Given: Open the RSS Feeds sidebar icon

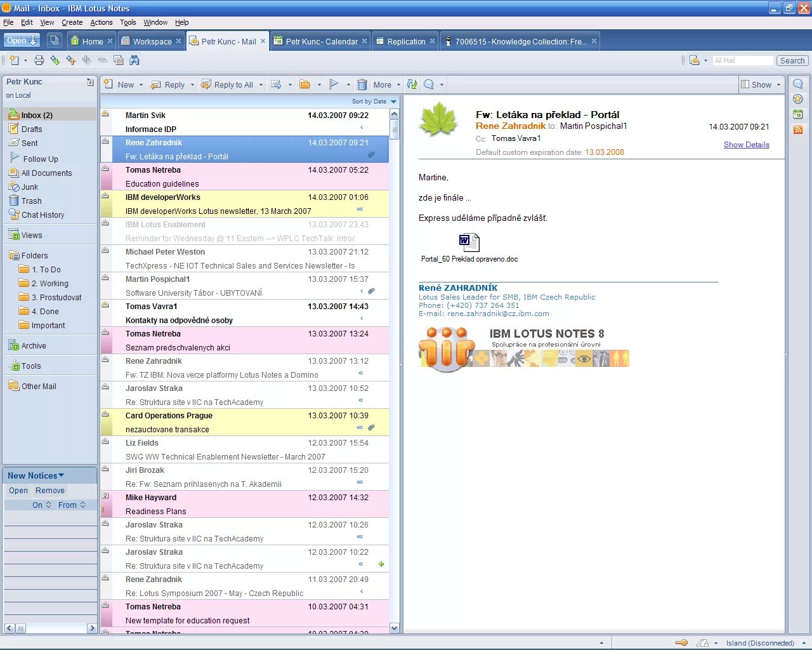Looking at the screenshot, I should [798, 129].
